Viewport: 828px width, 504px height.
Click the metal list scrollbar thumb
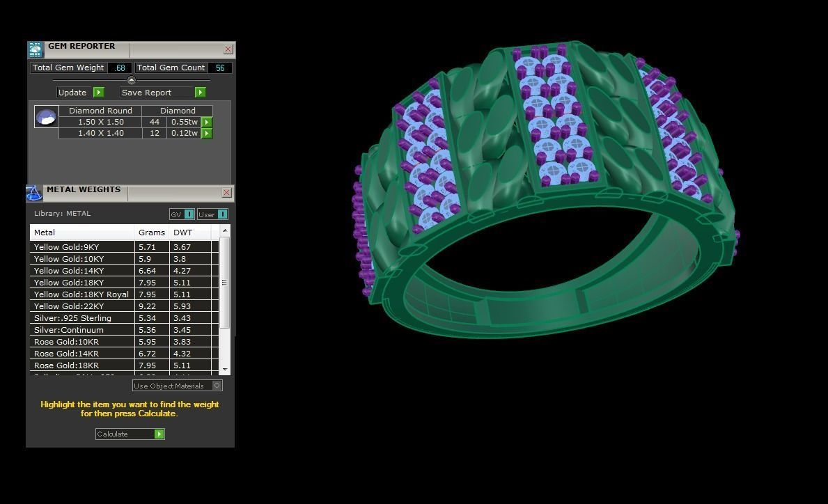coord(224,283)
